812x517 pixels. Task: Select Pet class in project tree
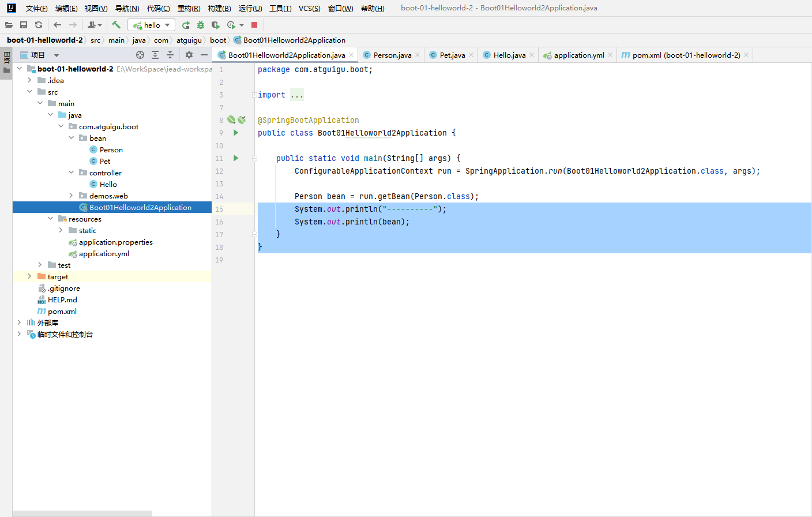click(104, 161)
